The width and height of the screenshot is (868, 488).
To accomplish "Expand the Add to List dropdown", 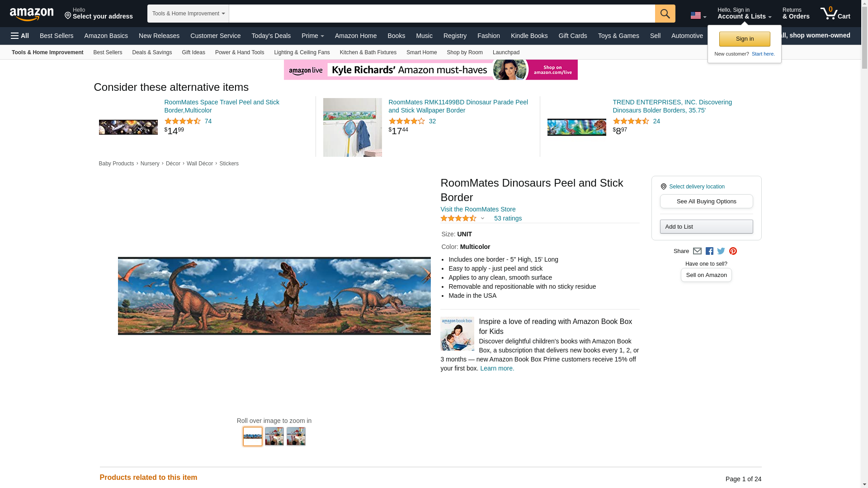I will pos(706,227).
